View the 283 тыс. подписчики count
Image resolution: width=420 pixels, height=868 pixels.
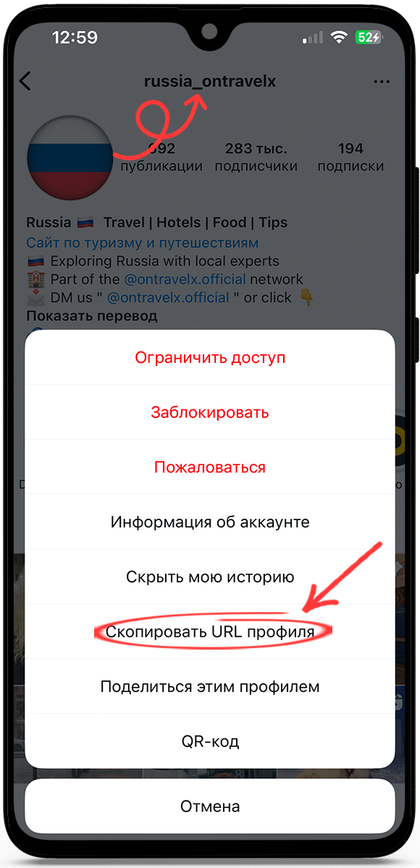click(x=256, y=157)
